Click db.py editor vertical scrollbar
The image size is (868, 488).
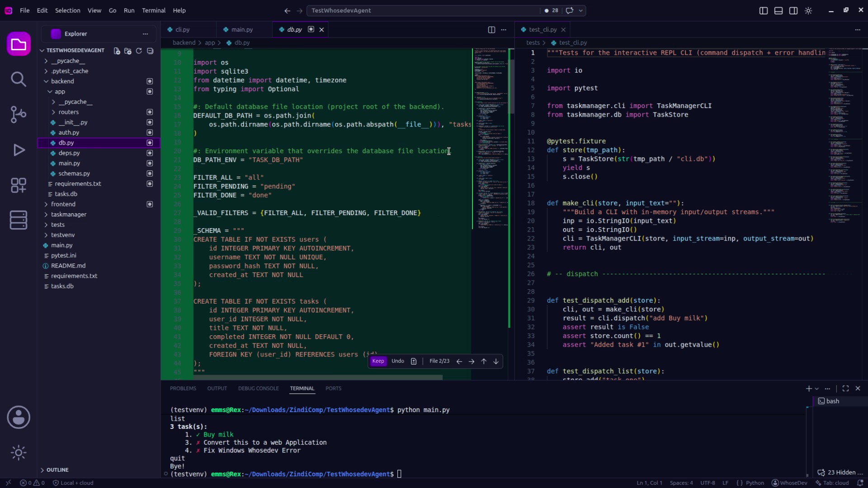(511, 87)
